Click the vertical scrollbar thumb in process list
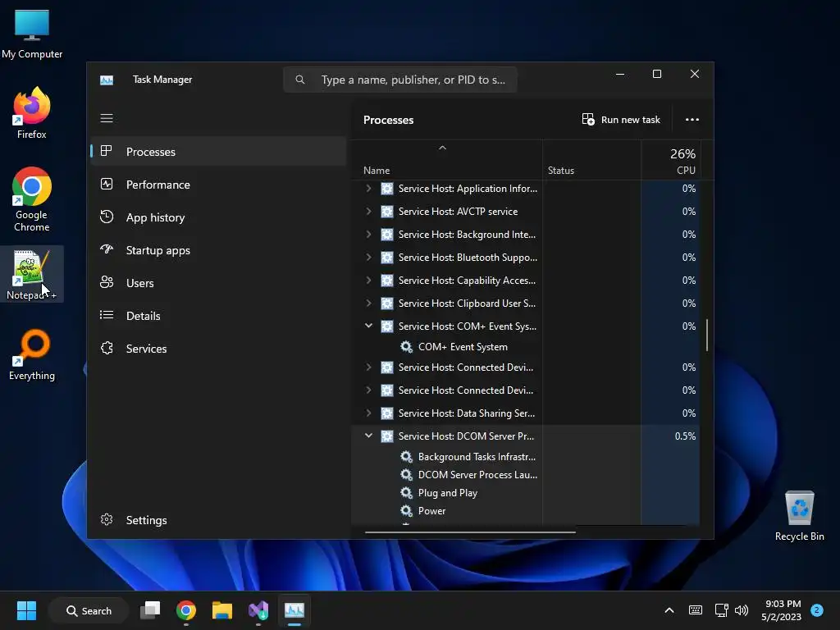The image size is (840, 630). click(x=707, y=335)
